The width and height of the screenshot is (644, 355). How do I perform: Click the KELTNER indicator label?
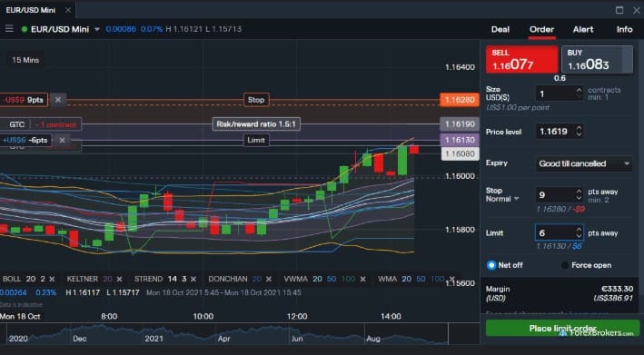(x=82, y=279)
